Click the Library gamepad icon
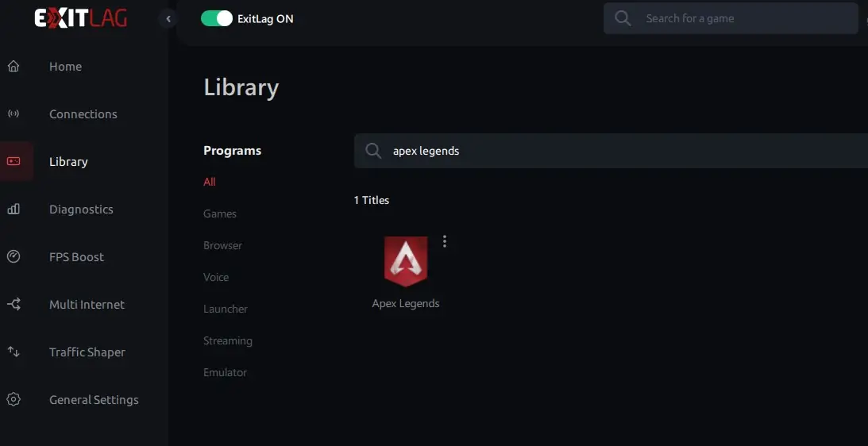This screenshot has width=868, height=446. point(14,162)
